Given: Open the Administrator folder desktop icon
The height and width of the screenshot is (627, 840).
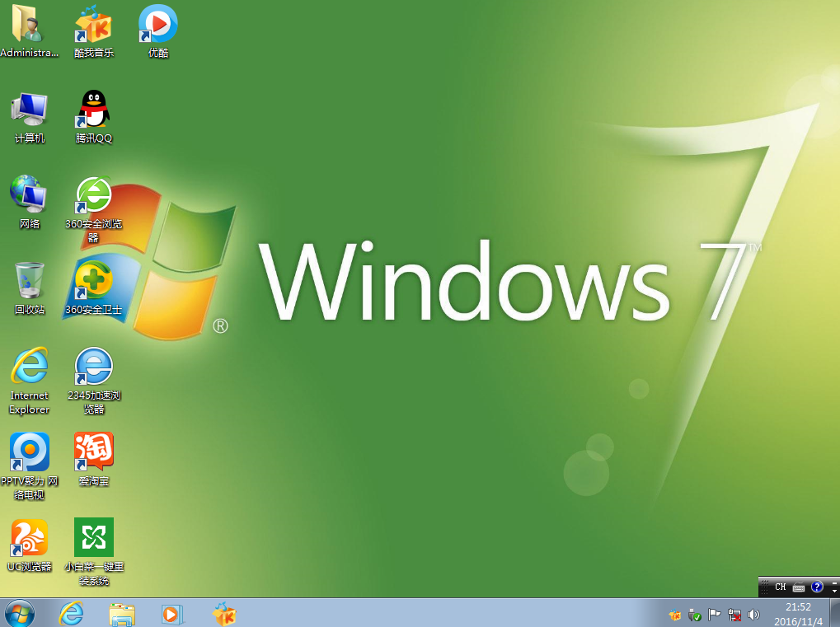Looking at the screenshot, I should 30,30.
